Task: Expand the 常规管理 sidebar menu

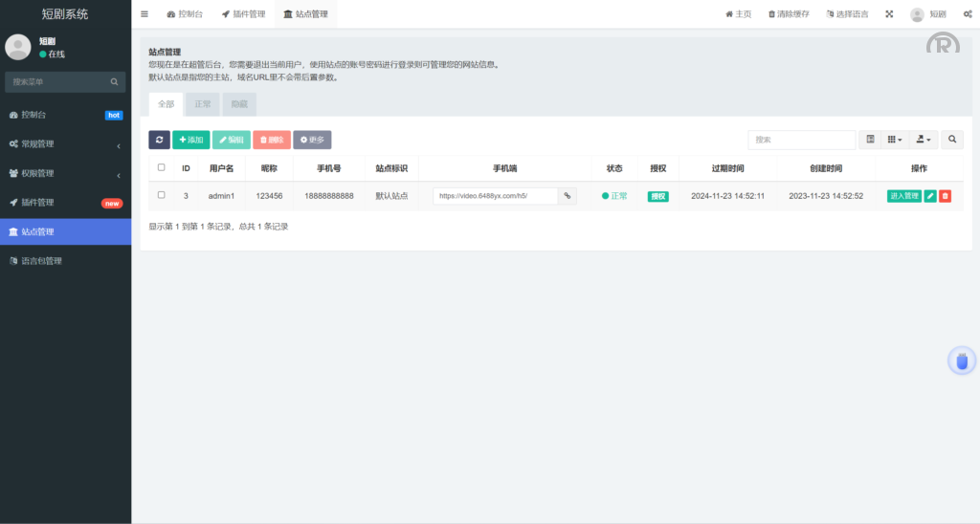Action: coord(65,144)
